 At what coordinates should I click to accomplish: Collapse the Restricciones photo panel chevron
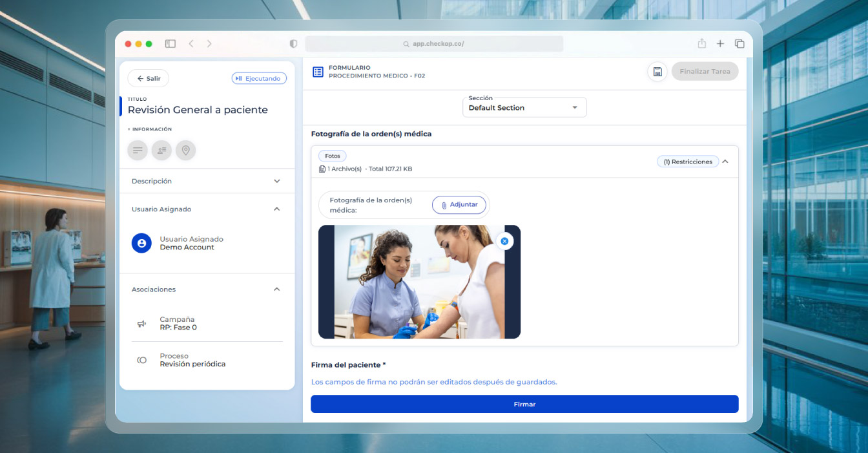(725, 162)
